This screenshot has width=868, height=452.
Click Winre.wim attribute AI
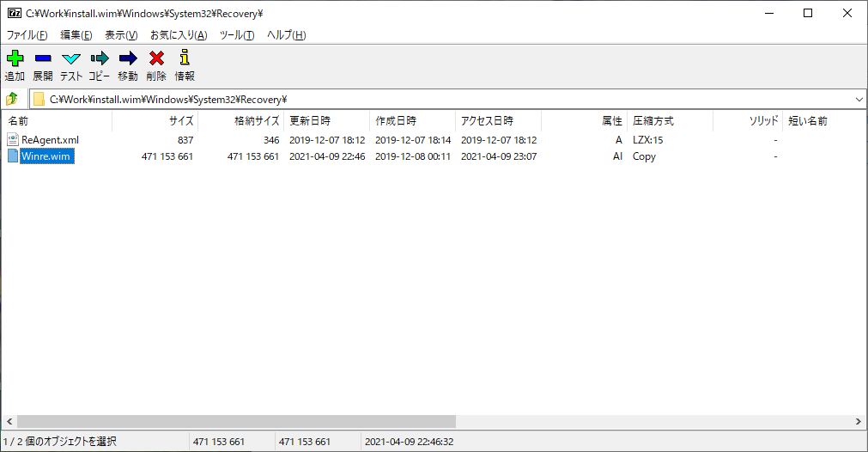[x=617, y=156]
